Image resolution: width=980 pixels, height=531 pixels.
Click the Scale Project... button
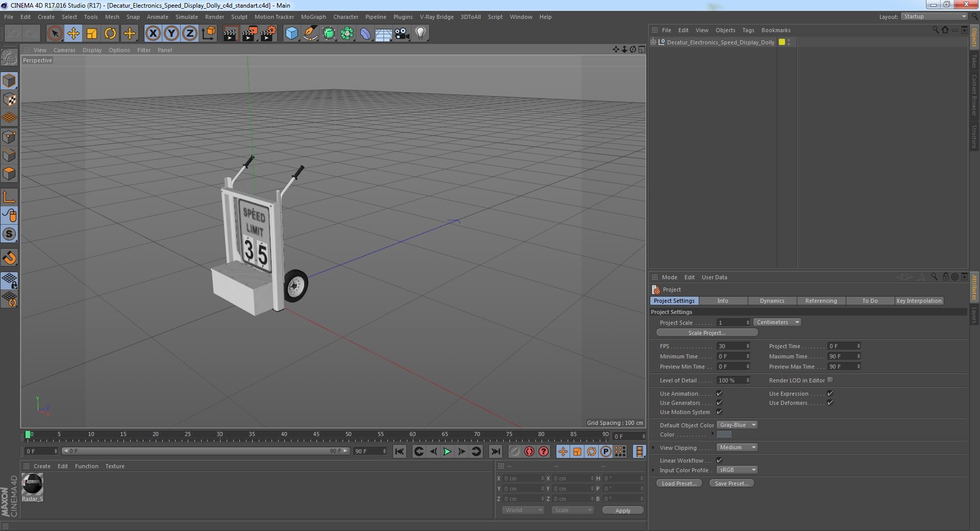(706, 333)
